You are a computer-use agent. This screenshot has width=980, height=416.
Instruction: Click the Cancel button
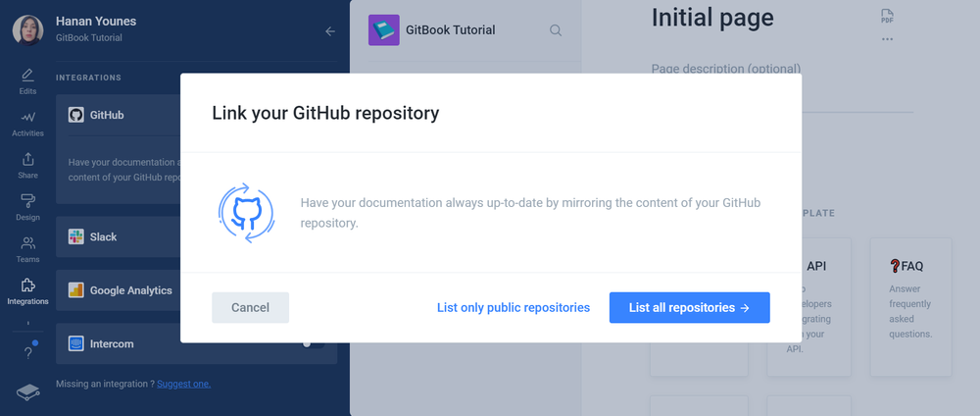click(x=250, y=307)
